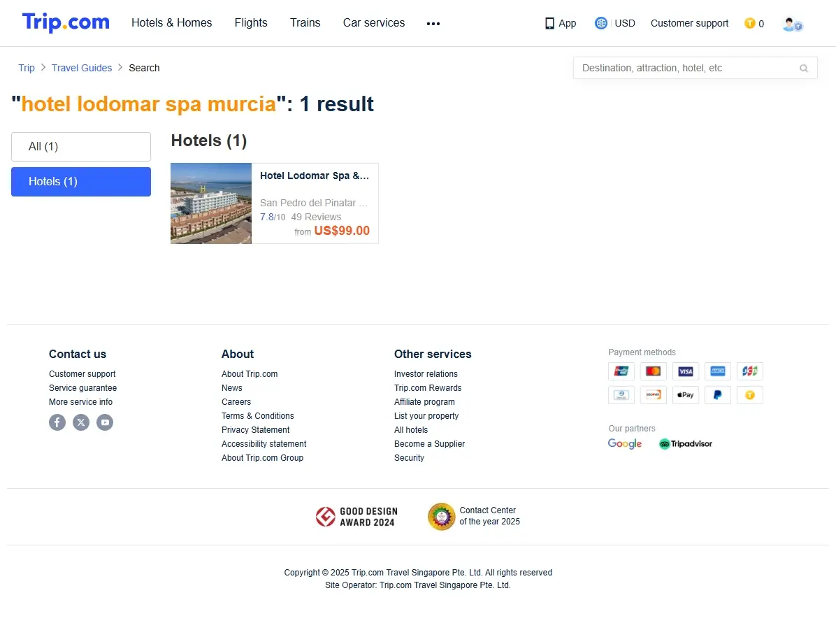The width and height of the screenshot is (836, 644).
Task: Open the More service info link
Action: coord(80,402)
